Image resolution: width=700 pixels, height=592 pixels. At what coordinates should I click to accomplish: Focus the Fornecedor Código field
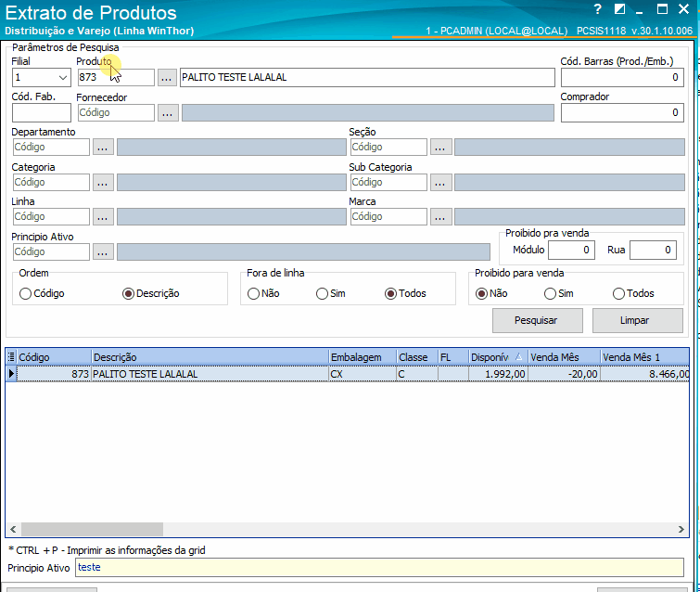[116, 112]
